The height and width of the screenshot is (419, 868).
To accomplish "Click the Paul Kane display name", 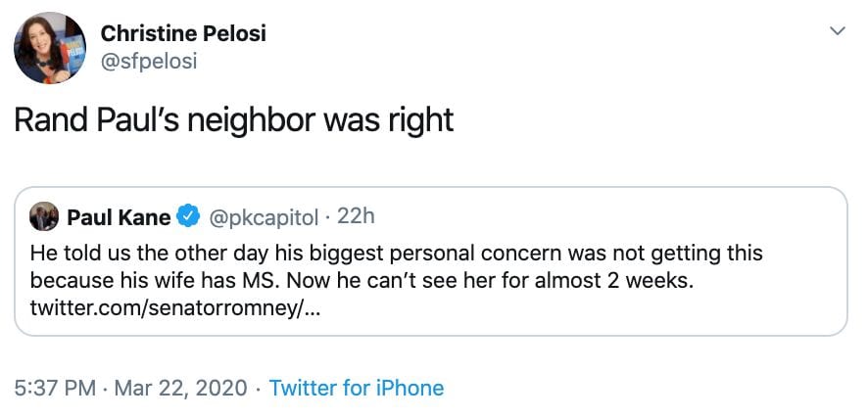I will (119, 215).
